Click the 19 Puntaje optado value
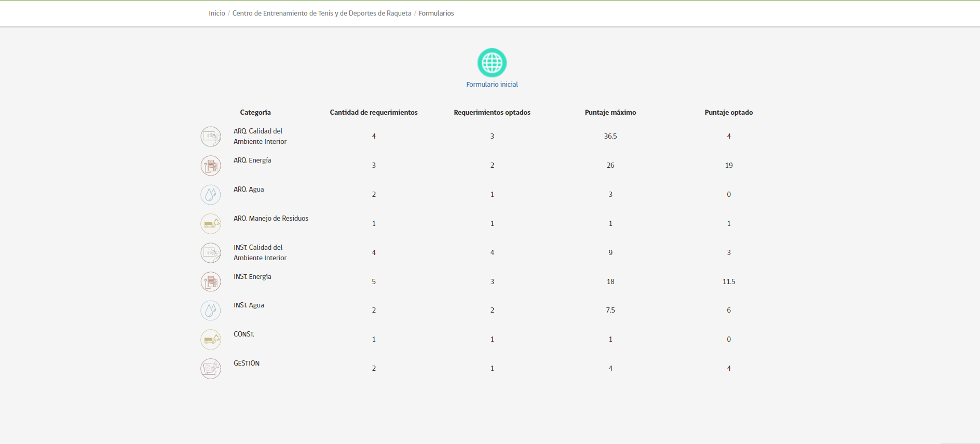 (x=729, y=165)
